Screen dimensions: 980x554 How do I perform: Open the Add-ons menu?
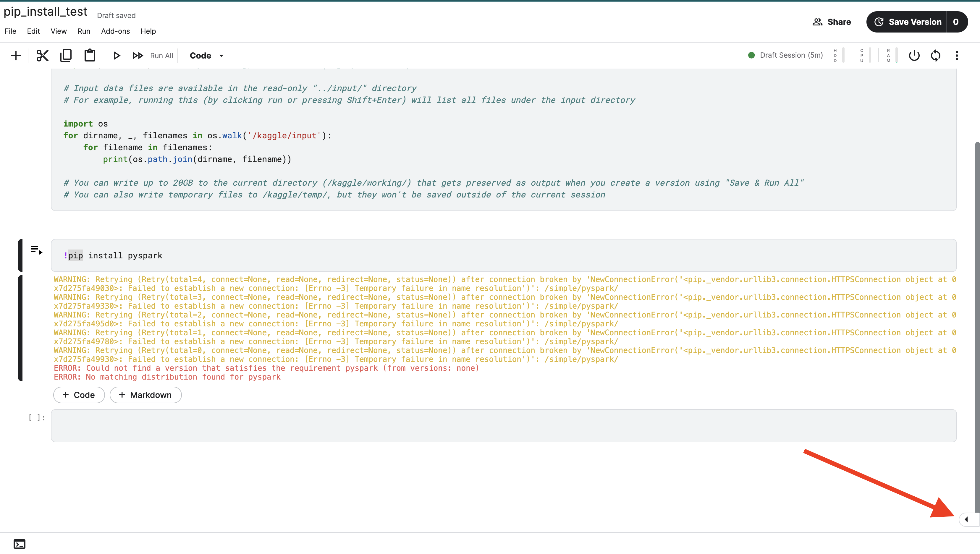point(115,31)
